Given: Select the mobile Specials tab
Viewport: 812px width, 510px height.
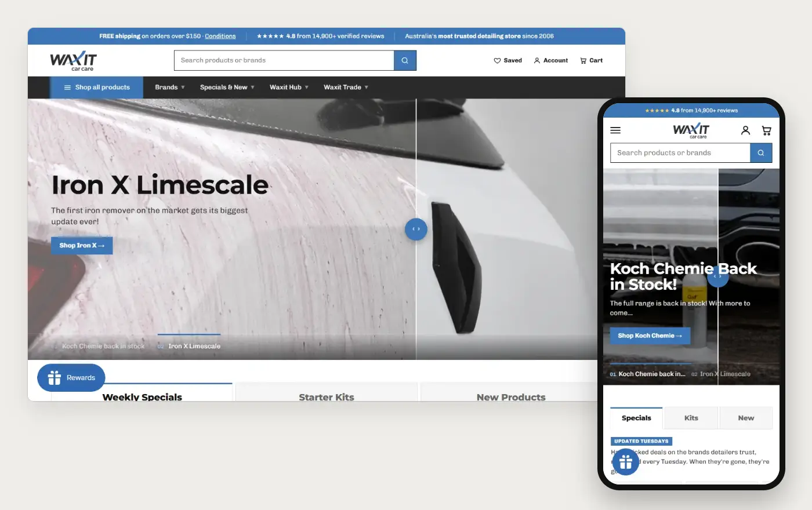Looking at the screenshot, I should [x=636, y=418].
